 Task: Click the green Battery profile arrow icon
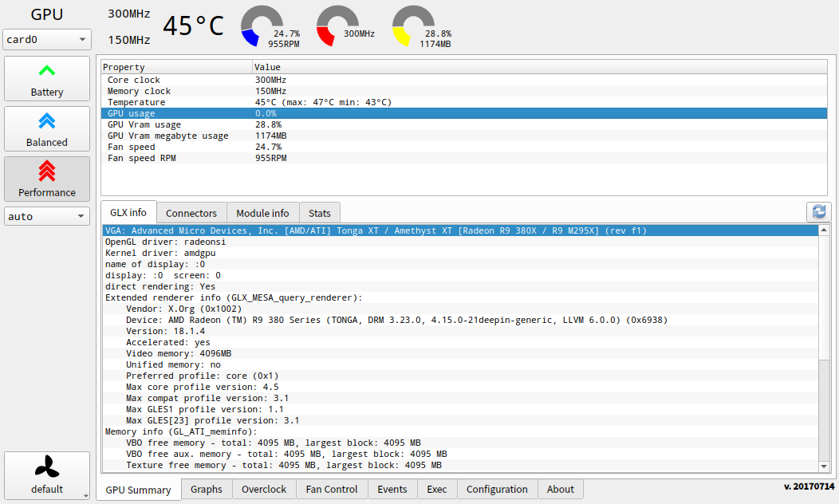[x=47, y=70]
